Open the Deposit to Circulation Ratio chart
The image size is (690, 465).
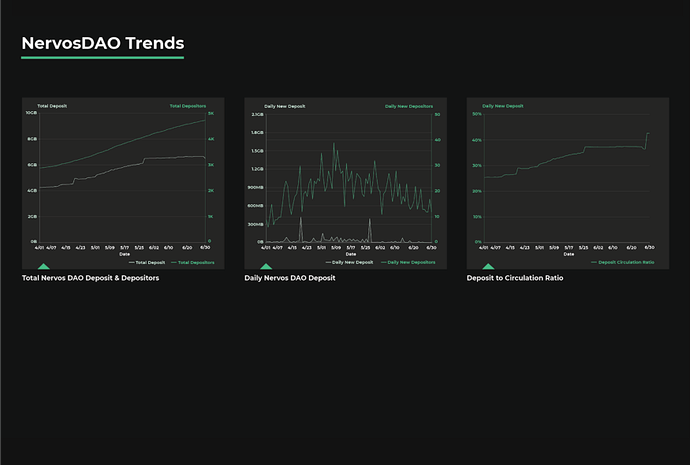568,180
